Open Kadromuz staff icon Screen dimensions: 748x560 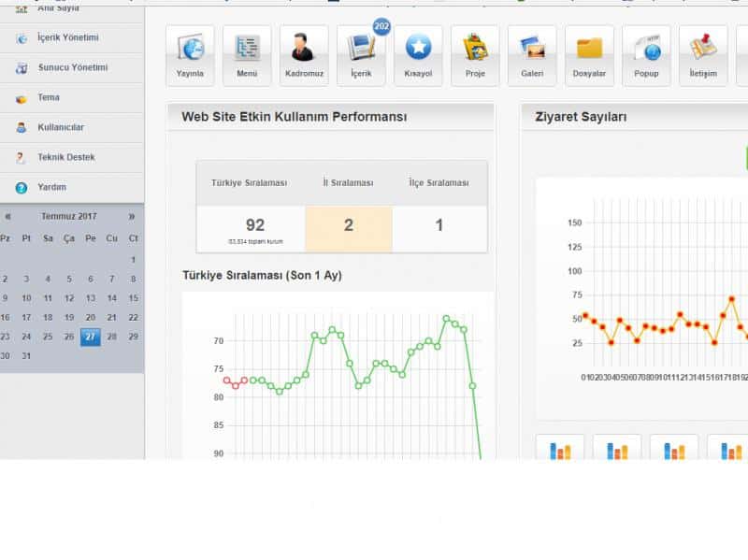(304, 55)
